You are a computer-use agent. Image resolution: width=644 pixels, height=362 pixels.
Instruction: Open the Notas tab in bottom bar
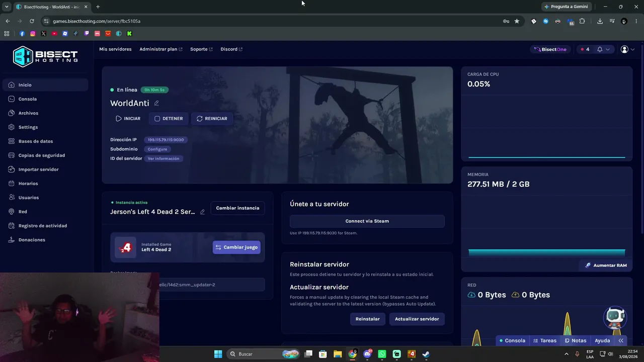tap(576, 341)
